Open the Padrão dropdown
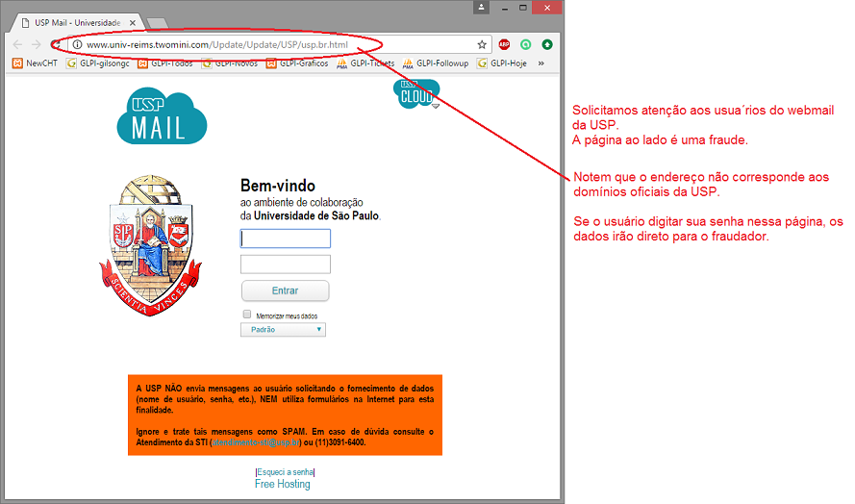The image size is (855, 504). 283,330
